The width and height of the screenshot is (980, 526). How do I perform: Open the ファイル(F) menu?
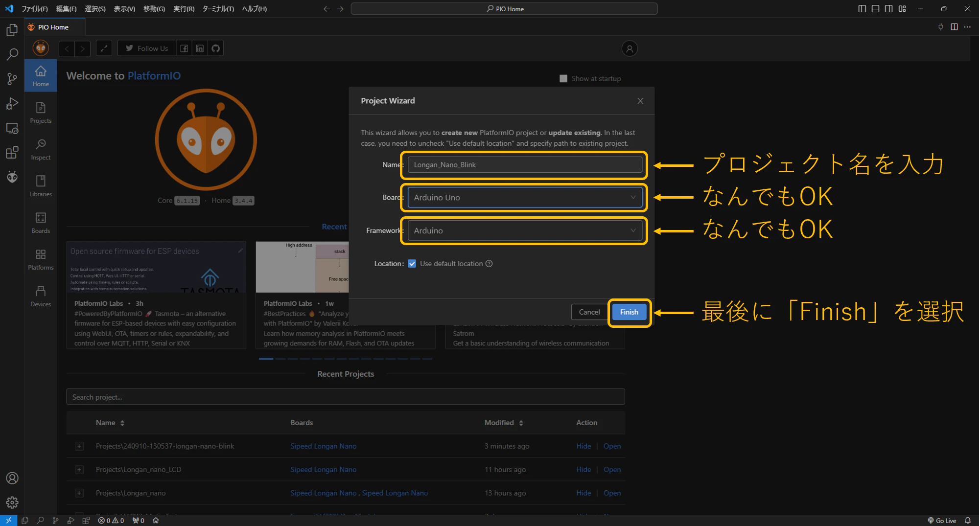click(x=35, y=9)
